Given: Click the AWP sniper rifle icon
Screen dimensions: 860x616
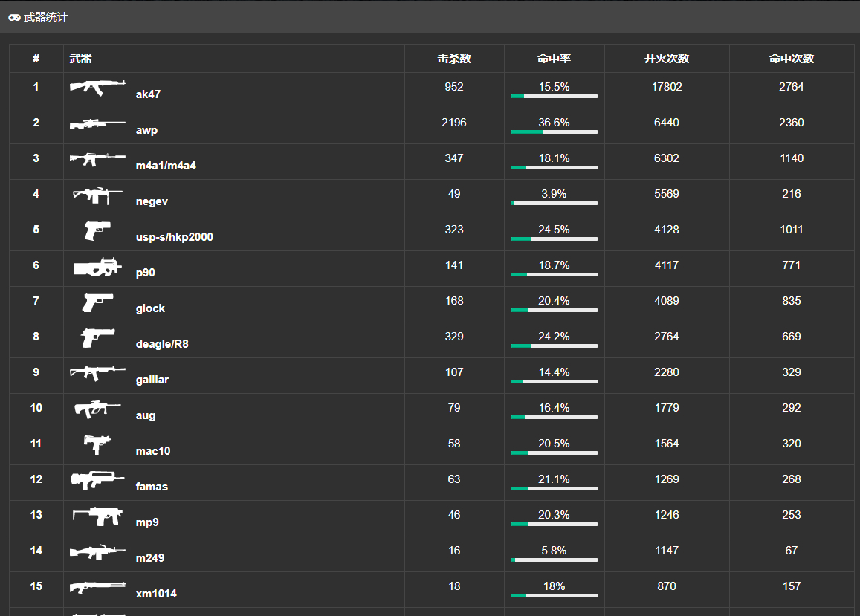Looking at the screenshot, I should tap(97, 123).
